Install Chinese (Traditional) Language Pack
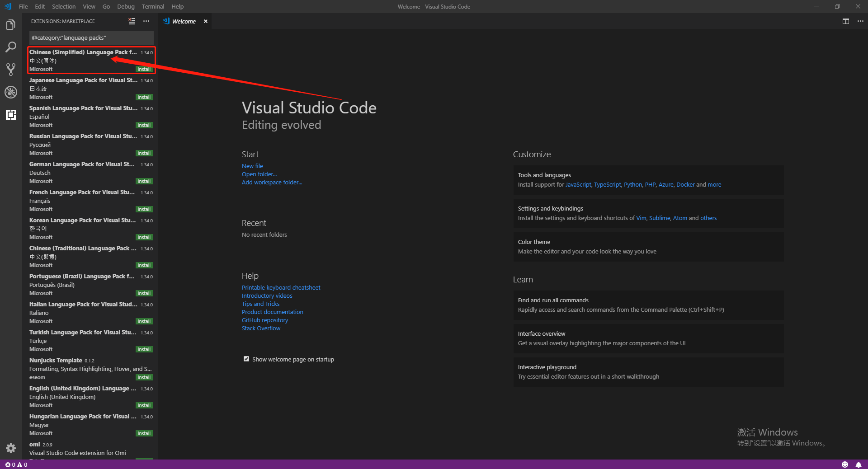Image resolution: width=868 pixels, height=469 pixels. (144, 265)
